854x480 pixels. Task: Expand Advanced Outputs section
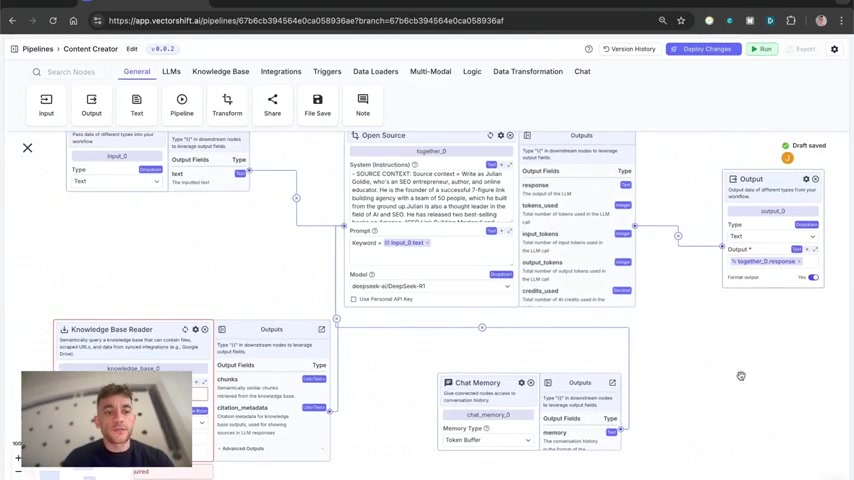(x=241, y=448)
